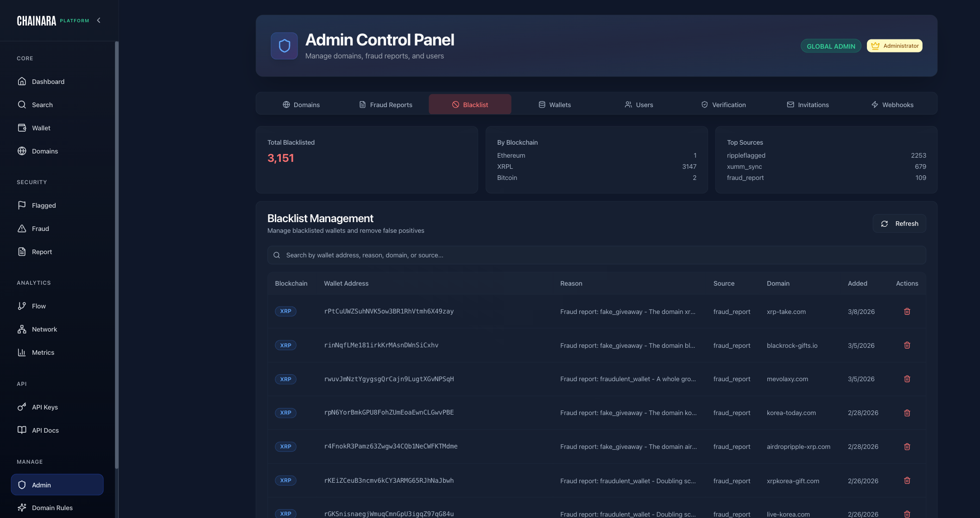Click the sidebar vertical scrollbar
The image size is (980, 518).
click(117, 255)
